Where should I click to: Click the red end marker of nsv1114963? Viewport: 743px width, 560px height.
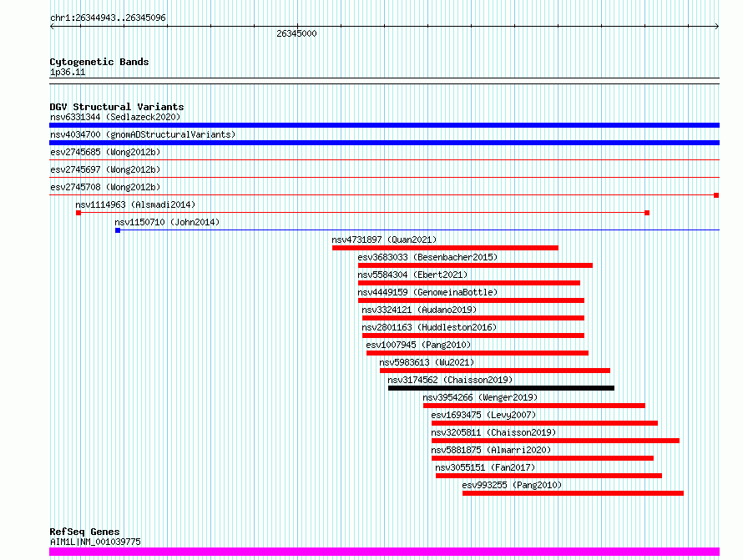click(647, 213)
